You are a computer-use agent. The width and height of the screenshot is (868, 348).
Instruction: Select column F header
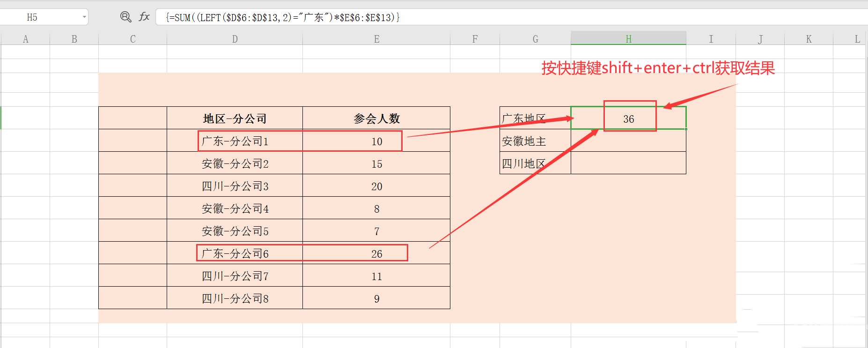tap(475, 39)
